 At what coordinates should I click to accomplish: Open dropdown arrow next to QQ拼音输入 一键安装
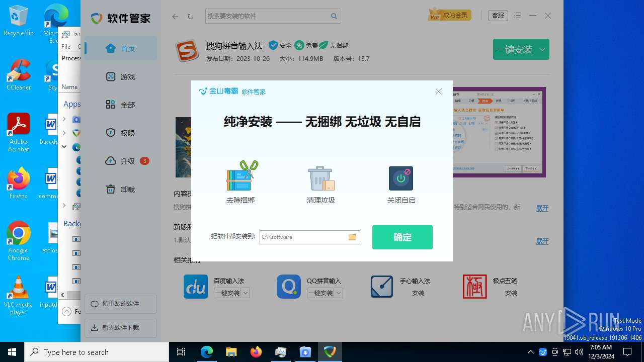(339, 293)
